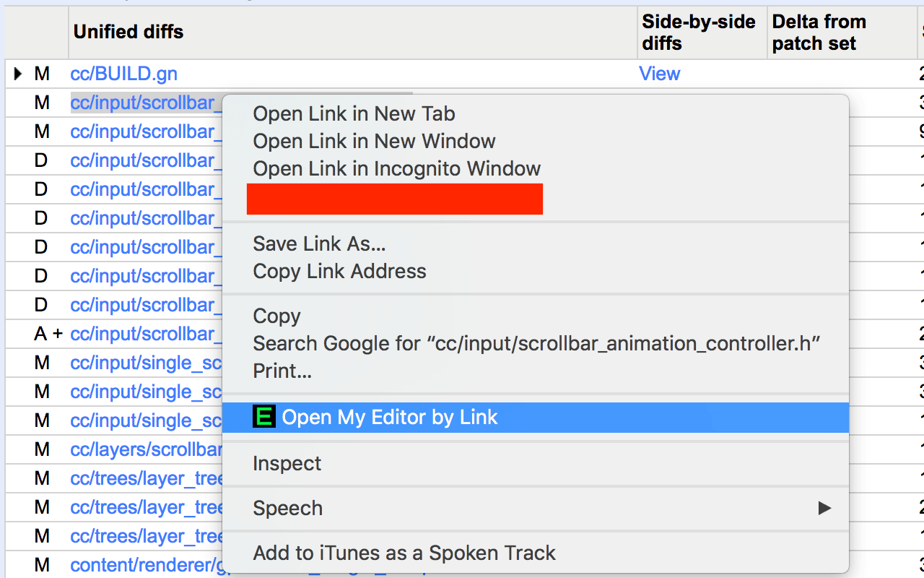Click the Unified diffs column header
Viewport: 924px width, 578px height.
coord(128,32)
